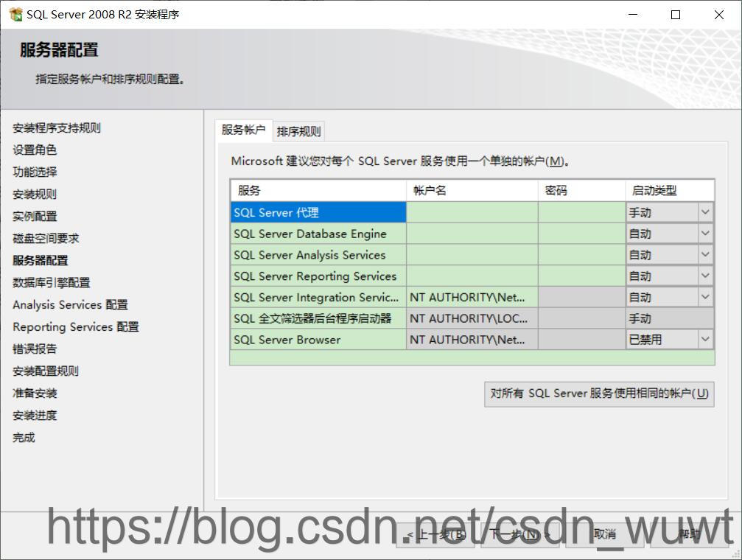Maximize the installer window
Image resolution: width=742 pixels, height=560 pixels.
(676, 15)
